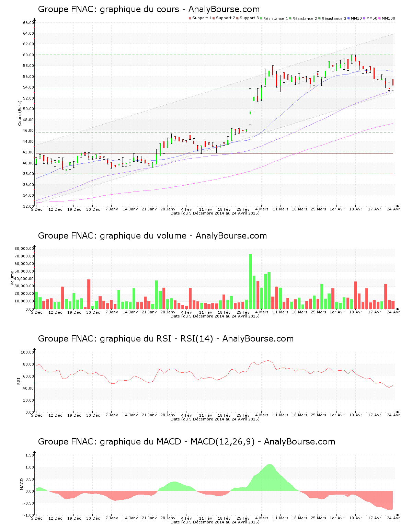This screenshot has height=532, width=412.
Task: Click '18 Mars' date label on volume chart
Action: (299, 312)
